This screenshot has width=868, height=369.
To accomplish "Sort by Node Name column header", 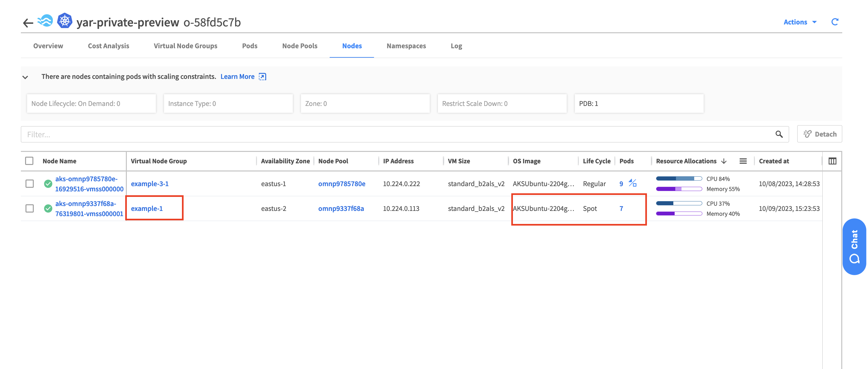I will 59,161.
